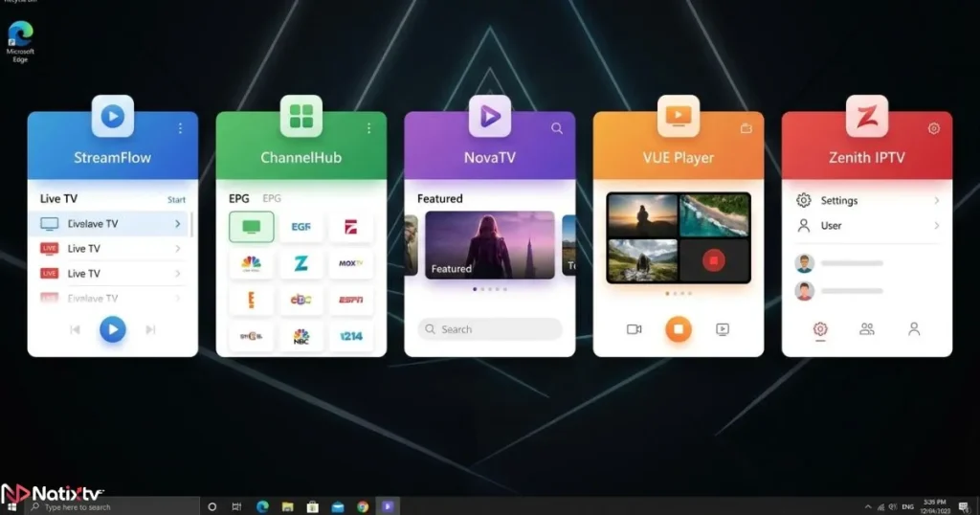Select the green TV screen channel tile

click(252, 226)
